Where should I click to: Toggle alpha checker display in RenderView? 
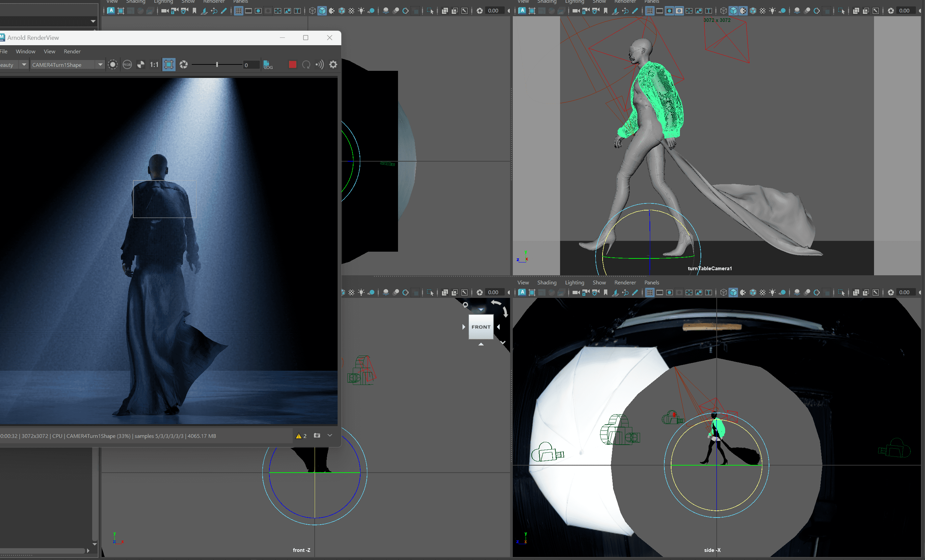141,64
